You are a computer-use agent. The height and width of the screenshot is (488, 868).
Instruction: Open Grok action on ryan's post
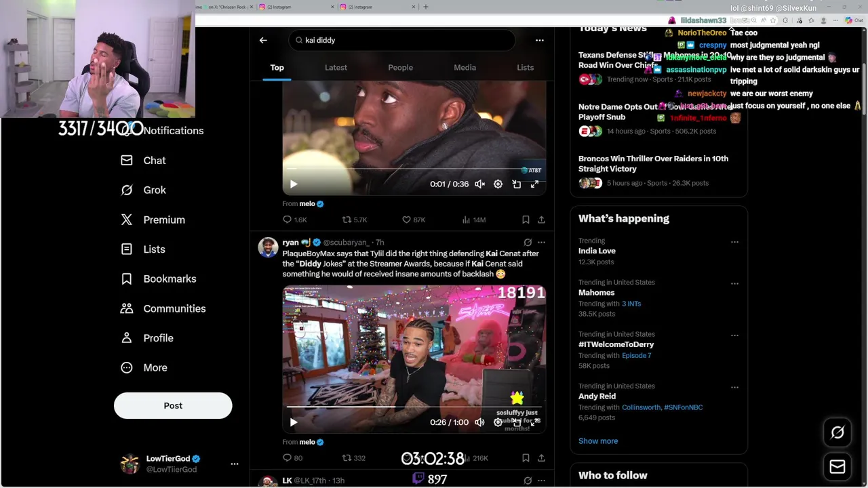pos(528,242)
